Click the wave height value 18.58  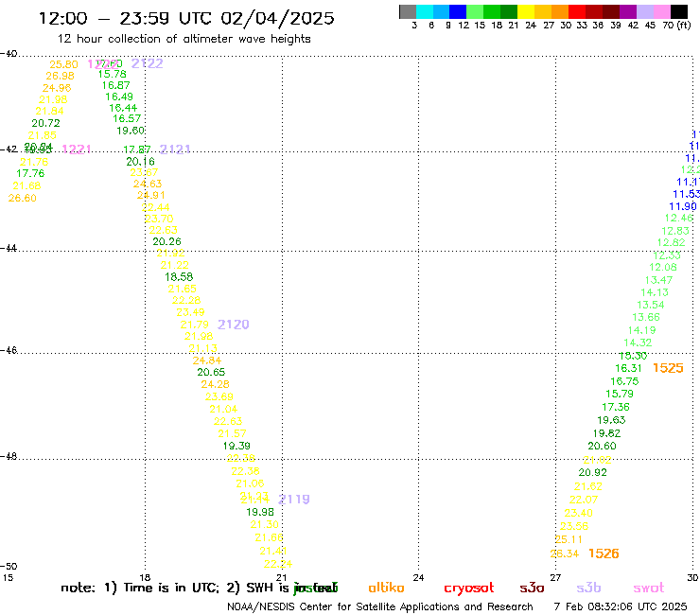click(x=179, y=277)
